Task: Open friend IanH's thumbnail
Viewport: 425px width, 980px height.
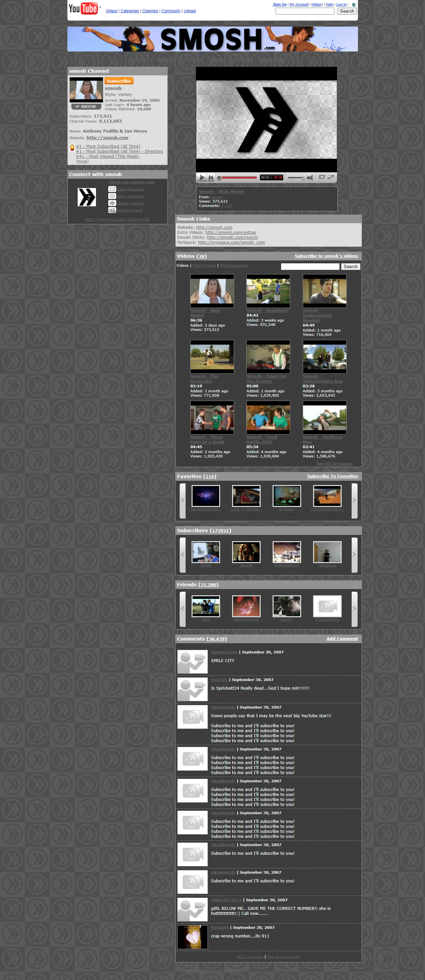Action: pos(206,606)
